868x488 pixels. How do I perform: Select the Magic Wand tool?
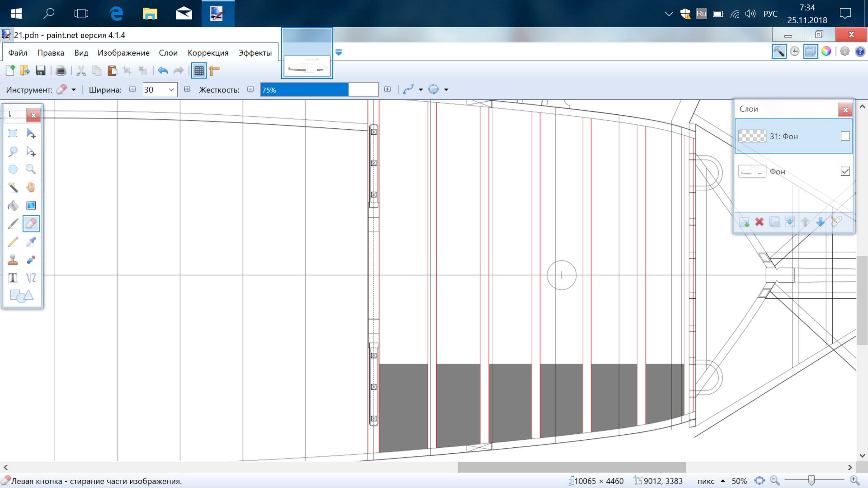(13, 187)
